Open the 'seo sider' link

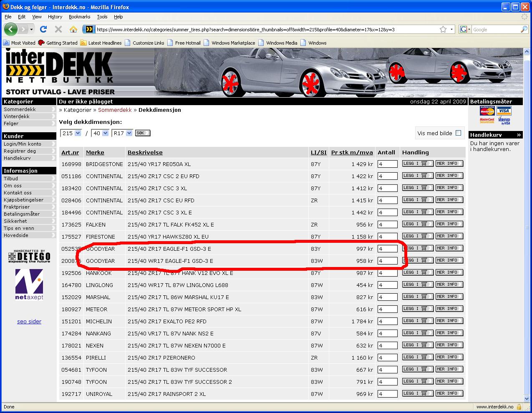click(29, 321)
